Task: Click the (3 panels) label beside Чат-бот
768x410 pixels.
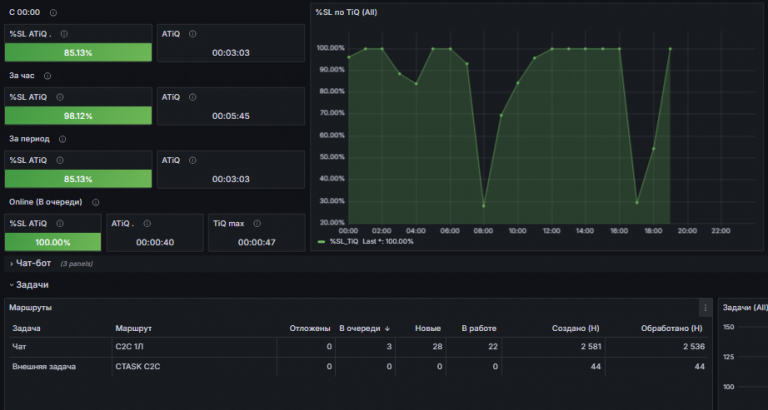Action: coord(76,264)
